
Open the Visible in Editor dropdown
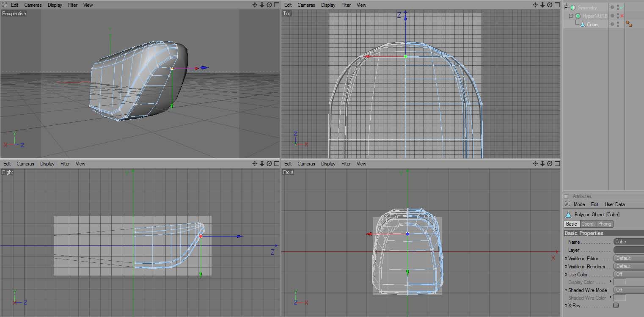[x=629, y=258]
